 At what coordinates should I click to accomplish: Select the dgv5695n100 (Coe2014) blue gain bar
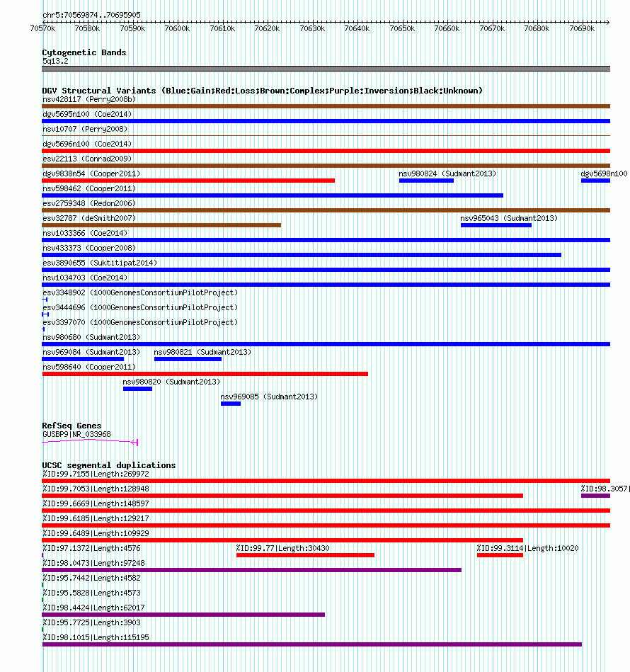[326, 121]
